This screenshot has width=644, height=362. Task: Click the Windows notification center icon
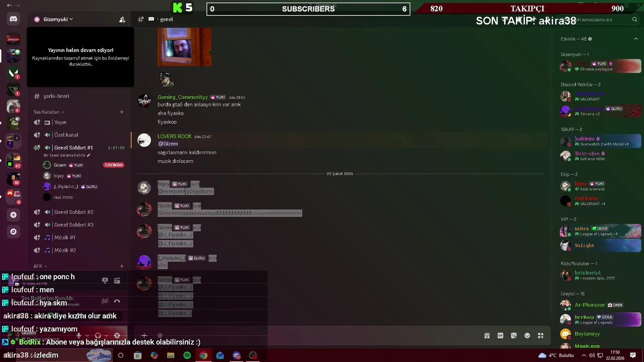pyautogui.click(x=633, y=355)
